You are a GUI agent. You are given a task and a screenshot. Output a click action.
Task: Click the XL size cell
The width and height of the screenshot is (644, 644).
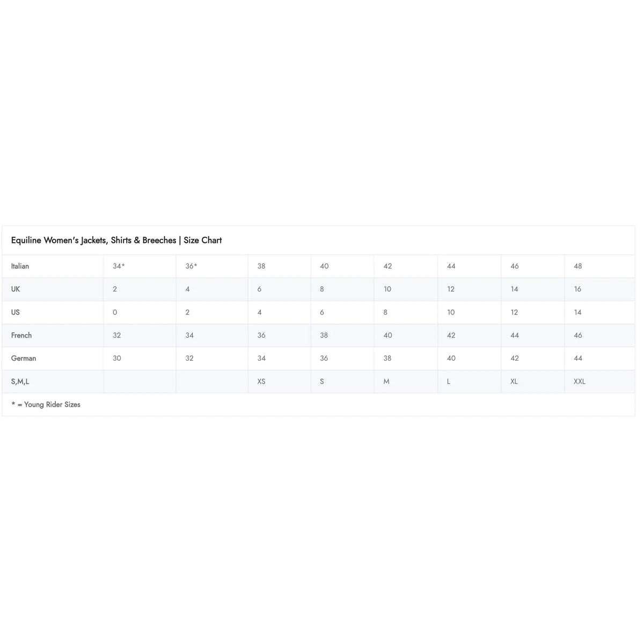click(x=514, y=382)
